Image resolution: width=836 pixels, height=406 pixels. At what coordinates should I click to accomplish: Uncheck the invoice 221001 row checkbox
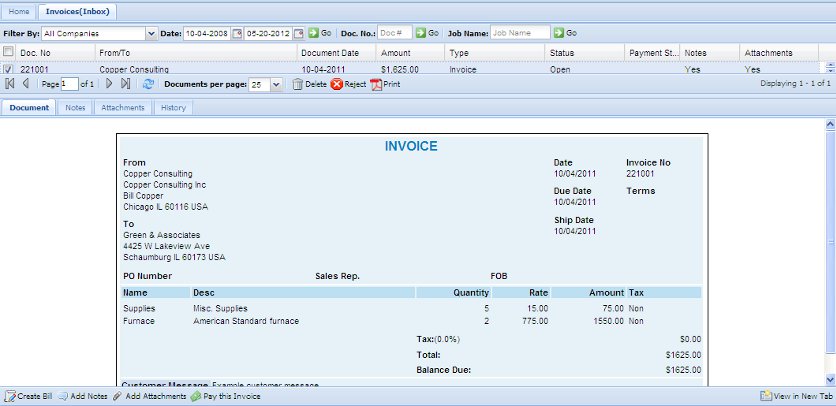(x=9, y=69)
